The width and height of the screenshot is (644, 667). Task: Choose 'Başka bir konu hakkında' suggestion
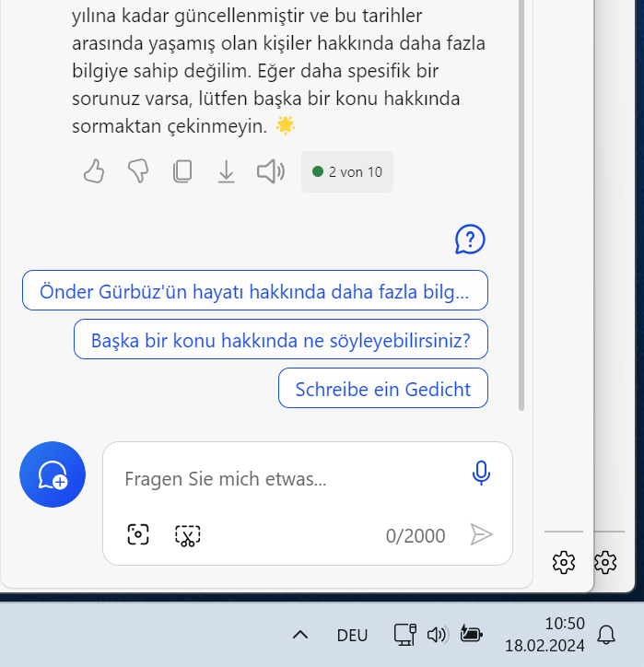281,339
